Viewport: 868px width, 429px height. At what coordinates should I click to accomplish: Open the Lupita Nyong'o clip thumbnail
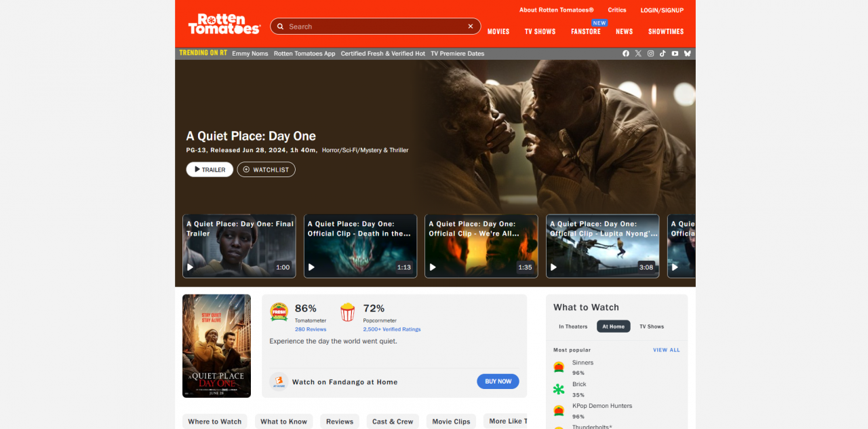point(603,246)
